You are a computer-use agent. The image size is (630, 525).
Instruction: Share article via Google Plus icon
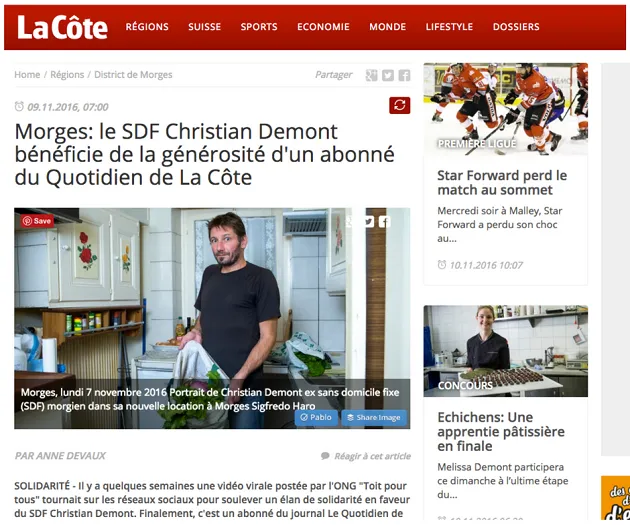click(x=371, y=75)
